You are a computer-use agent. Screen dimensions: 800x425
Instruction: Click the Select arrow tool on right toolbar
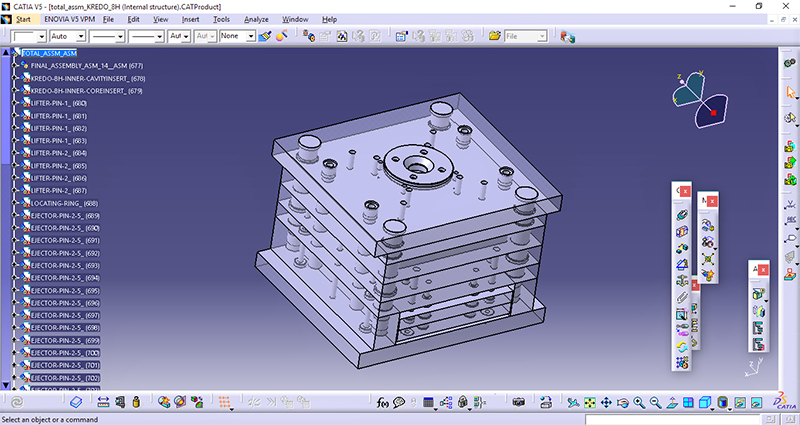click(x=790, y=92)
